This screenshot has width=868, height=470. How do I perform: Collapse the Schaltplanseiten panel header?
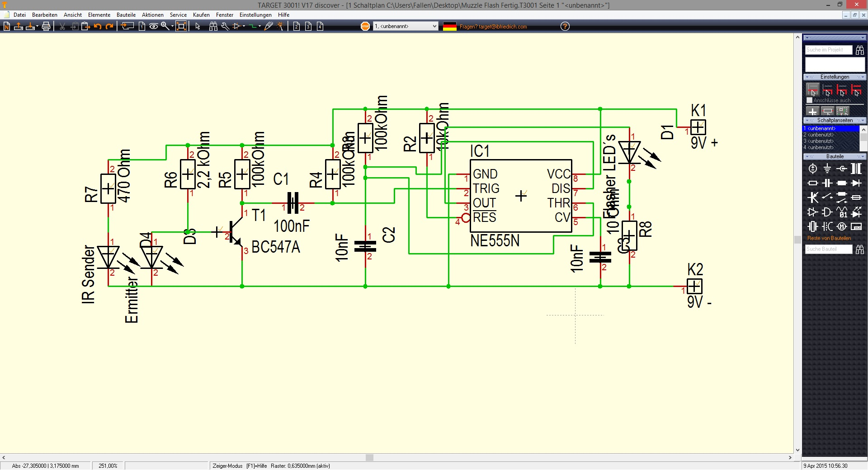click(835, 120)
